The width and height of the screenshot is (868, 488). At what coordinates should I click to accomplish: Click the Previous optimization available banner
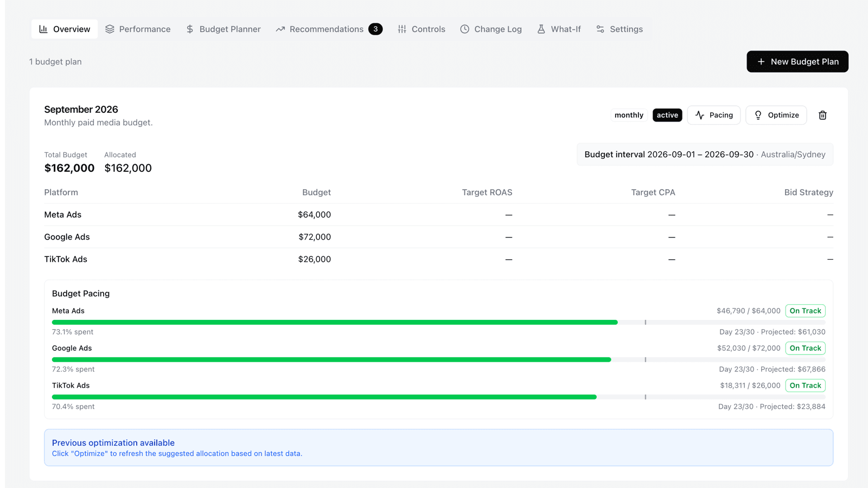(438, 447)
